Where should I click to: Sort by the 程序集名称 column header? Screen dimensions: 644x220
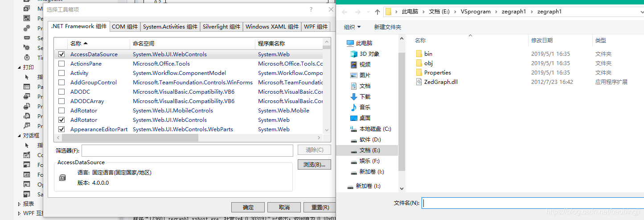click(289, 43)
